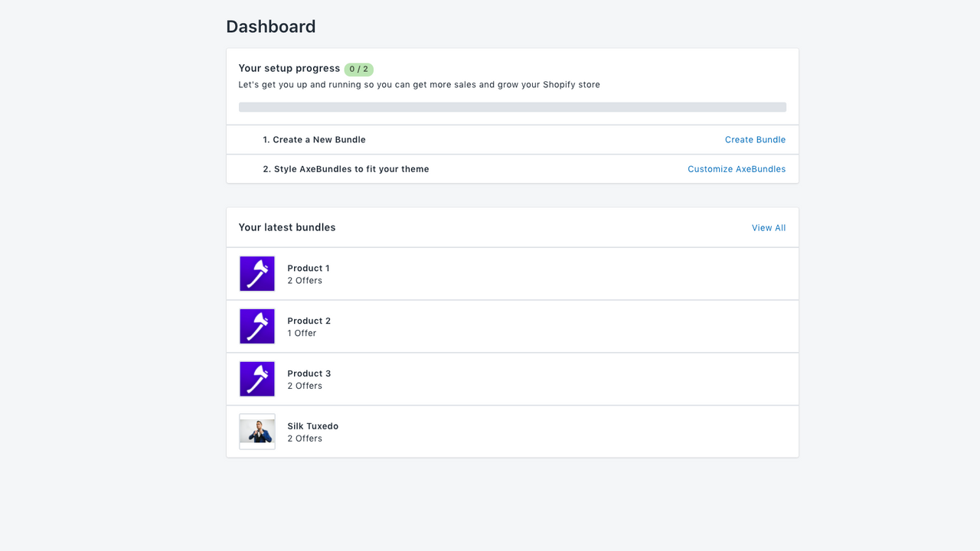Screen dimensions: 980x551
Task: Click the axe icon for Product 1
Action: pos(256,273)
